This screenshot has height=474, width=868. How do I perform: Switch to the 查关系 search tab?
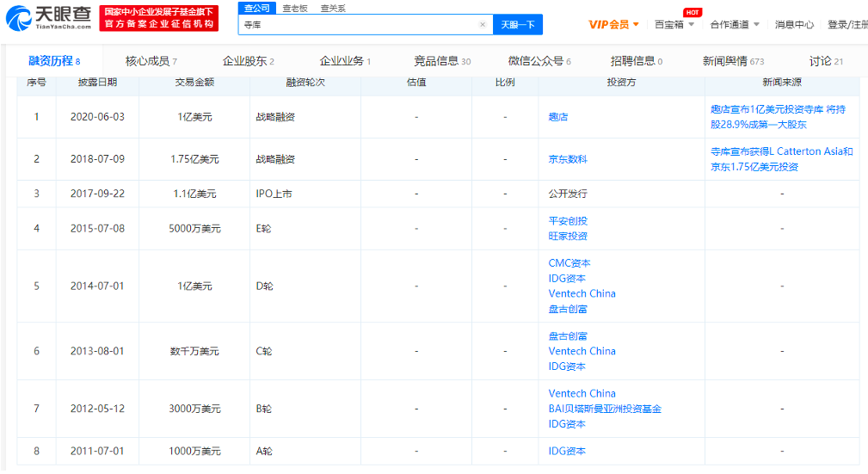333,9
